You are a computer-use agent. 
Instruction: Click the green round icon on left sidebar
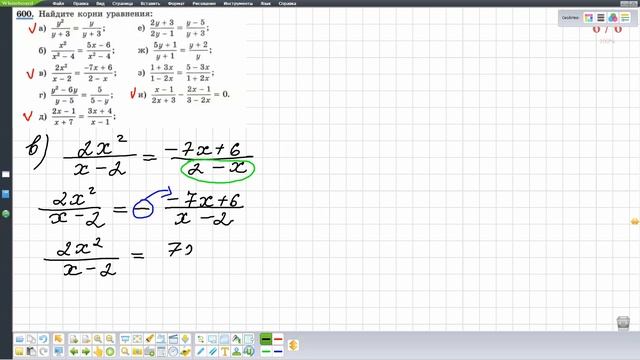click(6, 213)
